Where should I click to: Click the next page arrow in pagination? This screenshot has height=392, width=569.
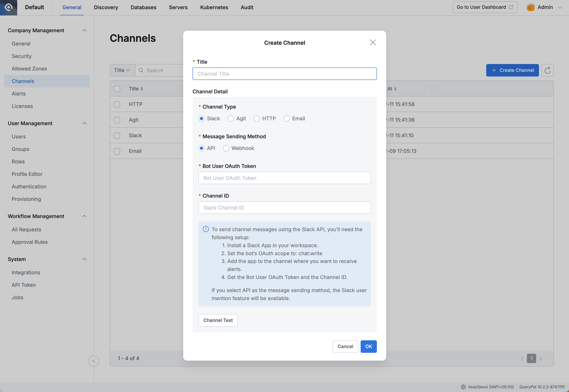coord(541,358)
